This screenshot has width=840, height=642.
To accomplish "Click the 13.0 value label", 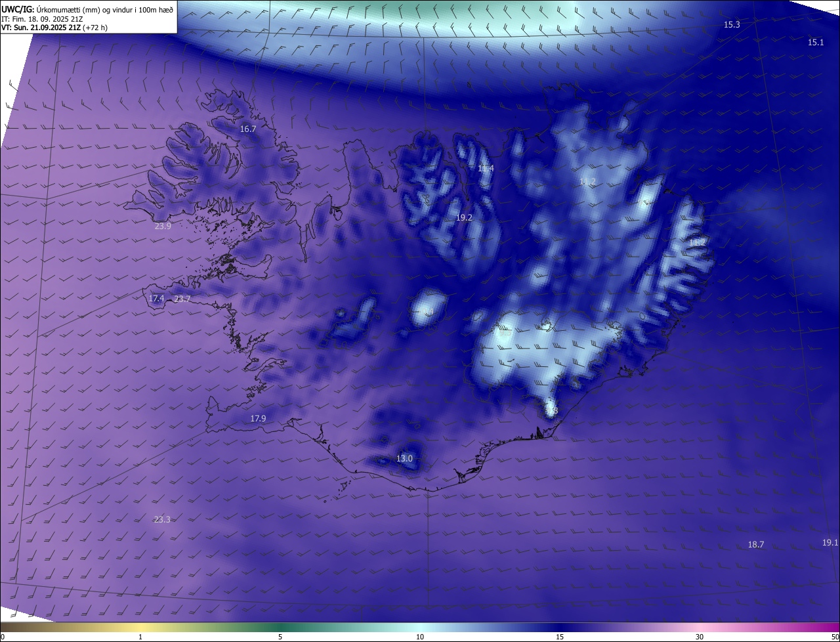I will [x=404, y=458].
